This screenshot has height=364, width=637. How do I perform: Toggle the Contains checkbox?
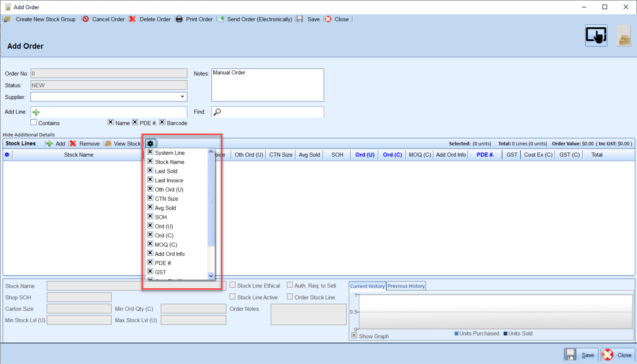tap(34, 123)
